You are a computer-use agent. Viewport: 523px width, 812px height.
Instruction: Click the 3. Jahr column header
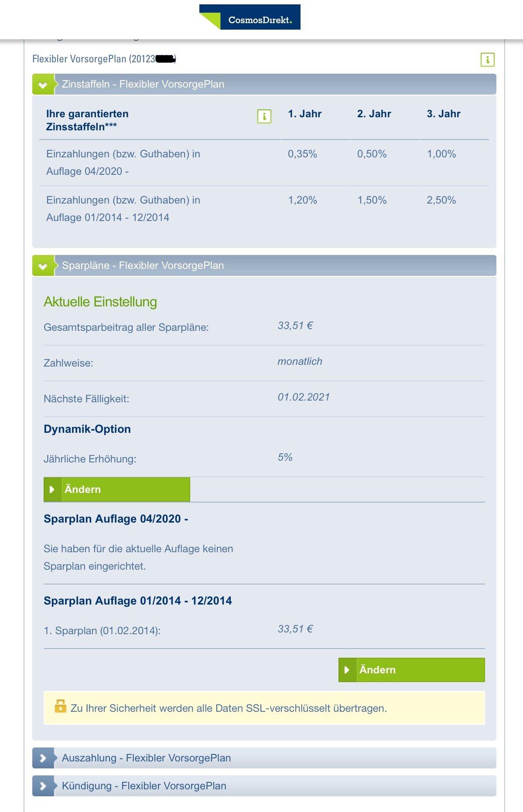[x=443, y=114]
